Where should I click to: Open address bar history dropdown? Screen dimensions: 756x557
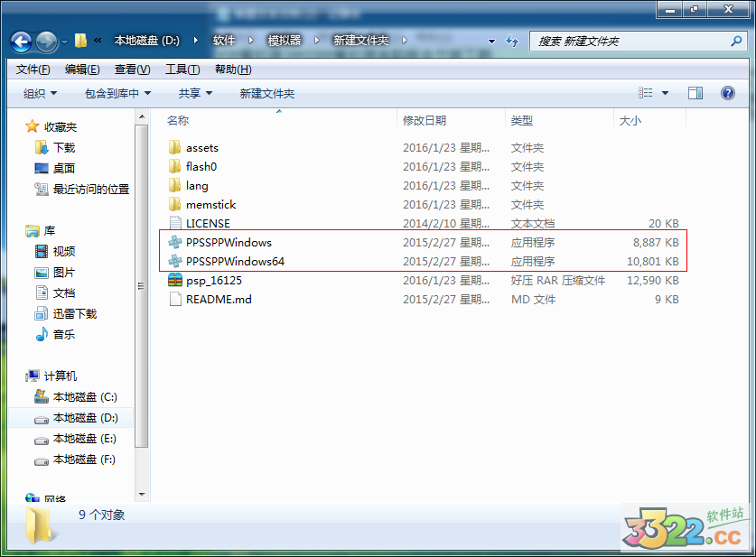click(491, 42)
